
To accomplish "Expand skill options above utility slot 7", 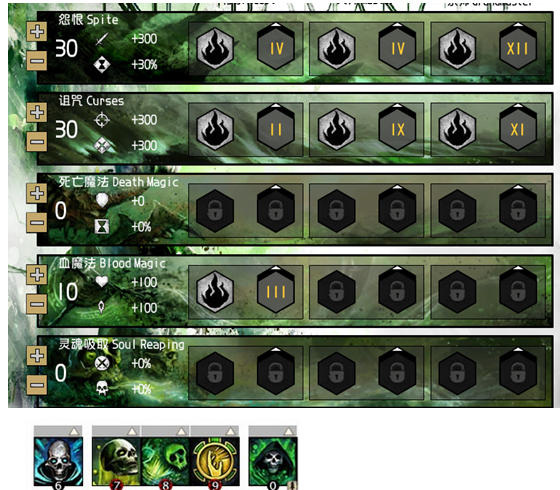I will click(132, 431).
